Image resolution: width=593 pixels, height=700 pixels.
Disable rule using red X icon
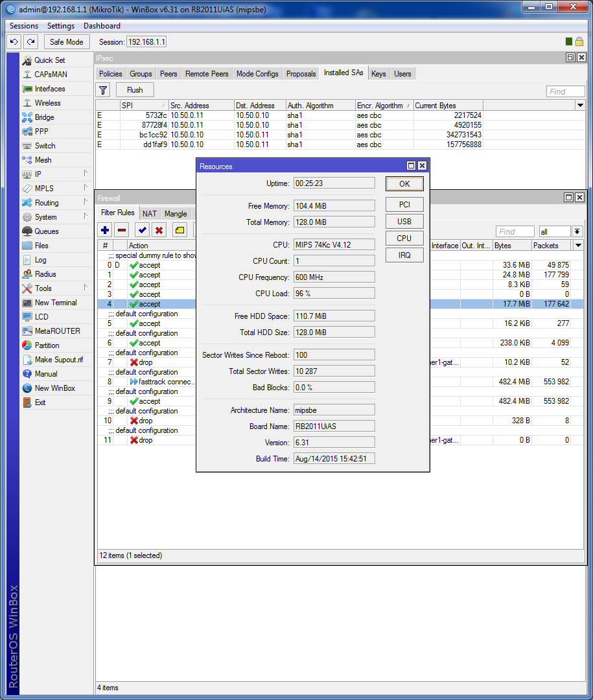(x=159, y=229)
